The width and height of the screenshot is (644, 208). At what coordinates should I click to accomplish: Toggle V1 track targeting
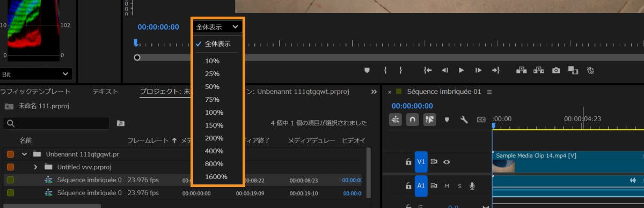coord(421,162)
